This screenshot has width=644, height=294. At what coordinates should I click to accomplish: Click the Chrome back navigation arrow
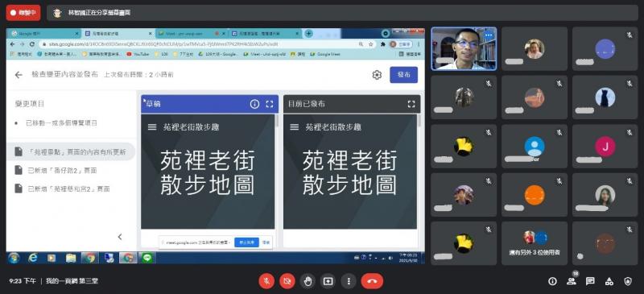tap(12, 44)
